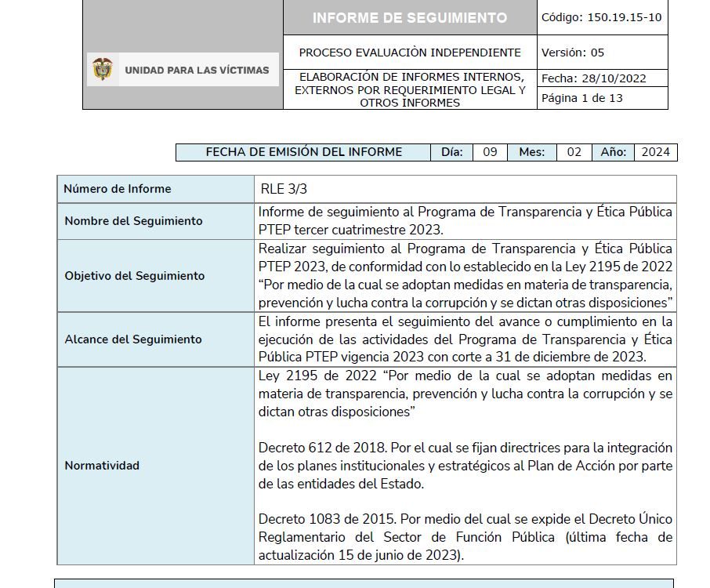Image resolution: width=710 pixels, height=588 pixels.
Task: Click the "Página 1 de 13" cell
Action: (602, 98)
